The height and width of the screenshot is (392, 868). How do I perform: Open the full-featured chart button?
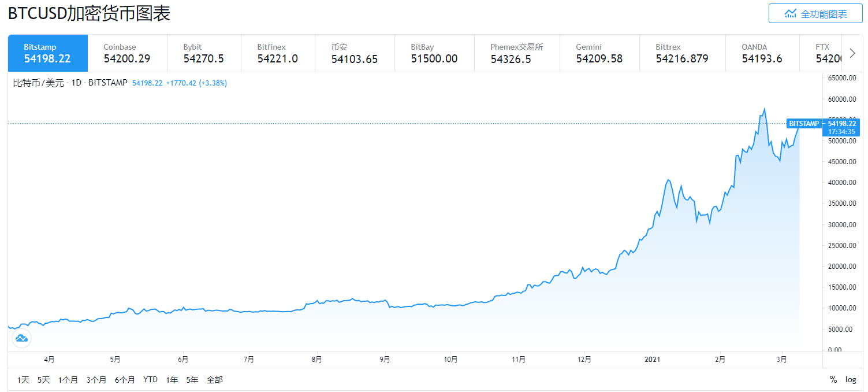click(x=815, y=13)
